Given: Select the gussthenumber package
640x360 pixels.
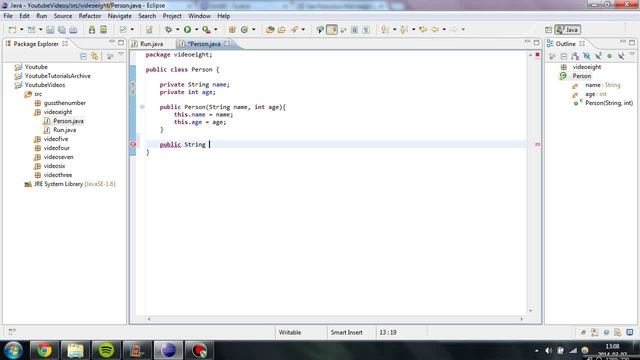Looking at the screenshot, I should (x=64, y=103).
